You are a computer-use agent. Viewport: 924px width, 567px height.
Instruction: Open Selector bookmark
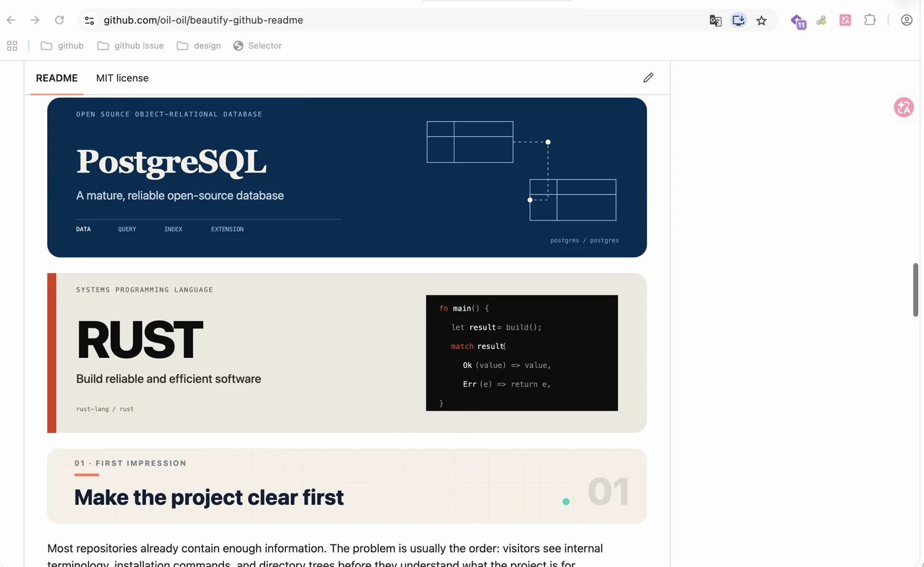(x=258, y=46)
